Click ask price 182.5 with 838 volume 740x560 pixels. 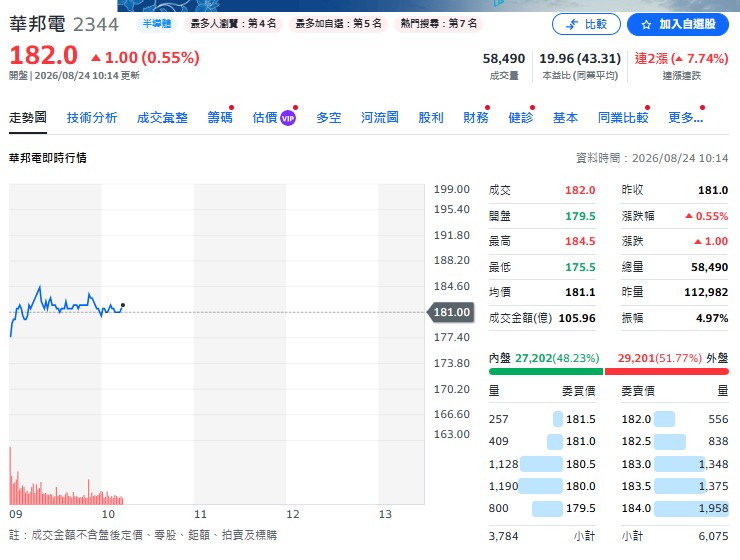tap(675, 441)
